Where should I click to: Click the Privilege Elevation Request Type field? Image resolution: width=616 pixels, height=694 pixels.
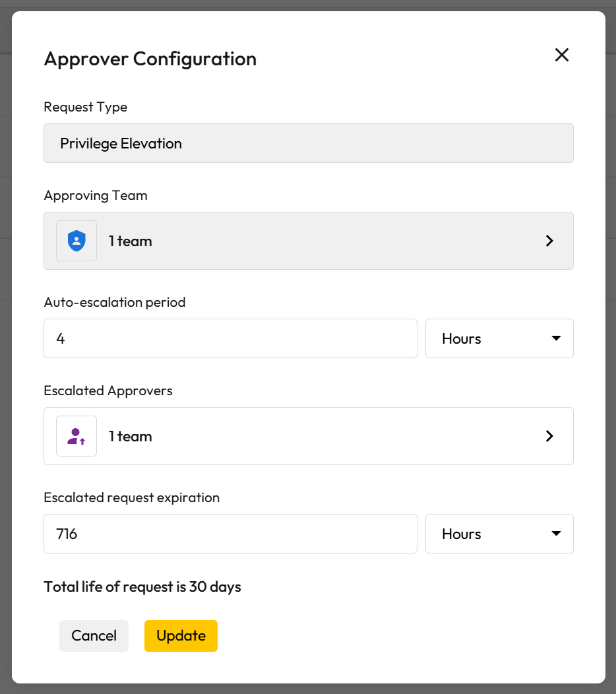(x=308, y=143)
